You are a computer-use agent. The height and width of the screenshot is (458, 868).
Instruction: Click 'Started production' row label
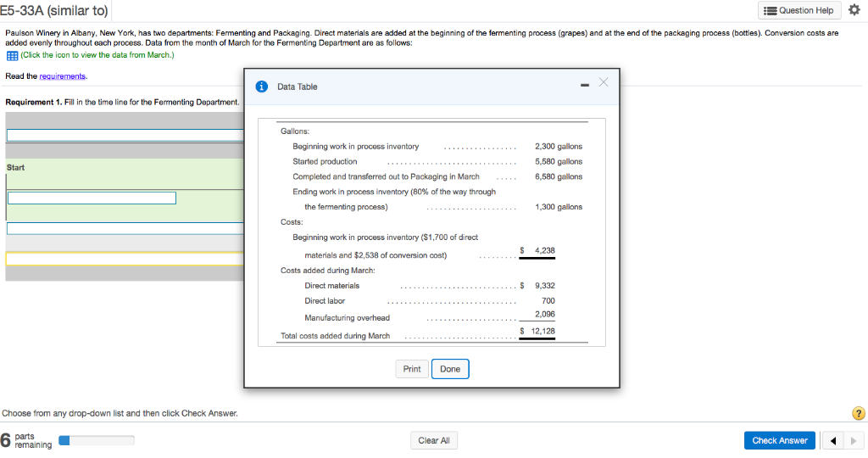tap(325, 161)
